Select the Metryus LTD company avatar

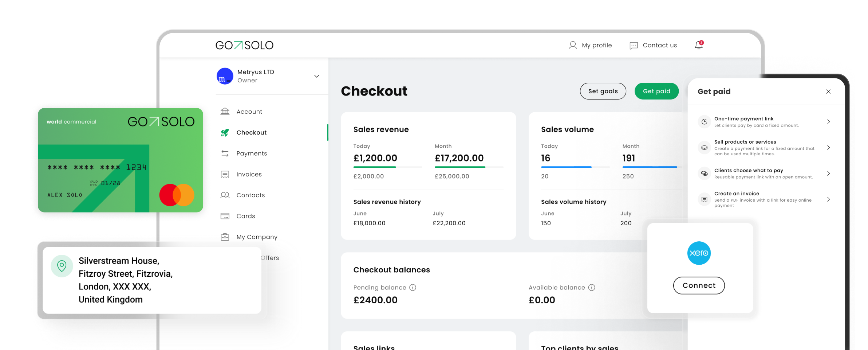click(225, 76)
